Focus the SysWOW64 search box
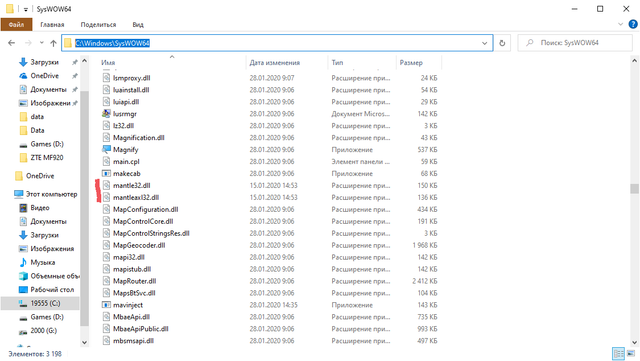This screenshot has width=640, height=361. pyautogui.click(x=575, y=43)
